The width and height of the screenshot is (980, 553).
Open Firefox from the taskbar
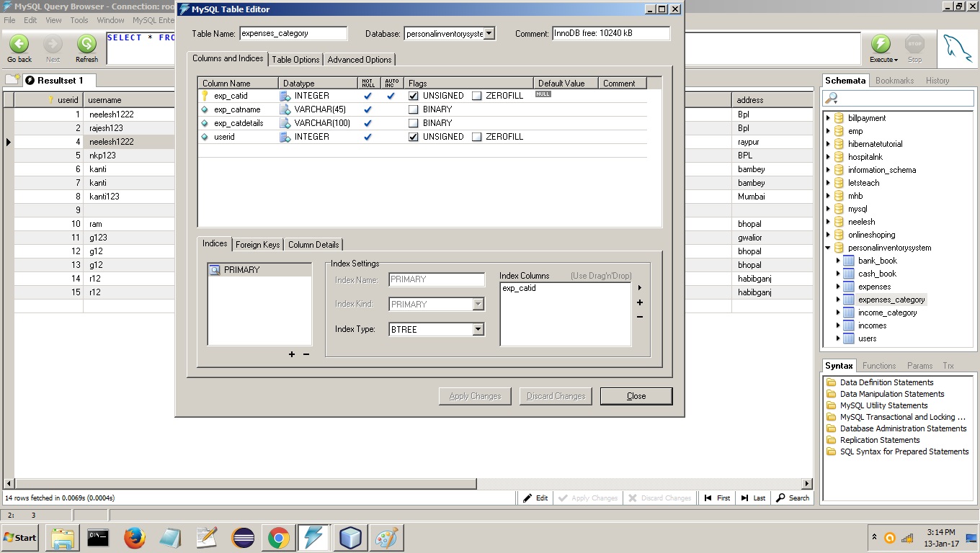135,538
